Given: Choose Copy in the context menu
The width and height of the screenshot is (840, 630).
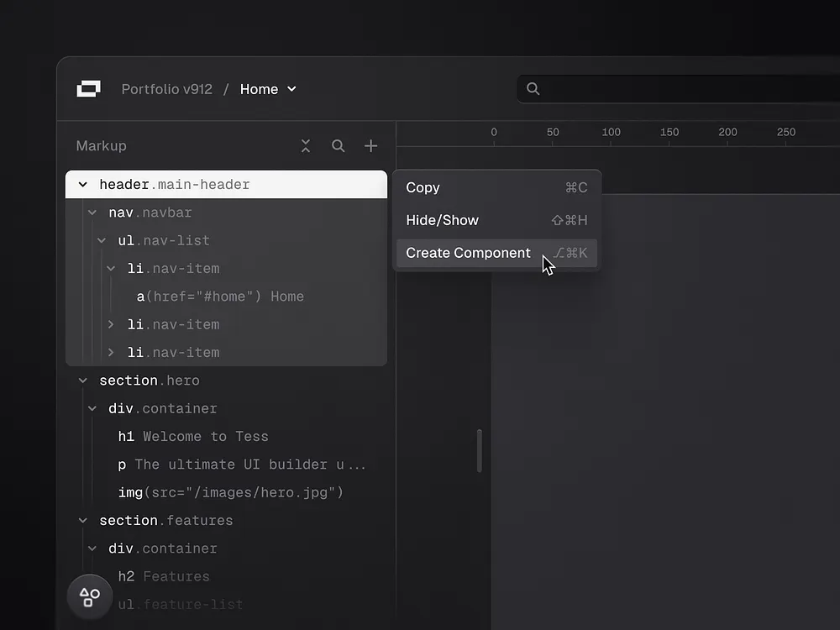Looking at the screenshot, I should click(423, 187).
